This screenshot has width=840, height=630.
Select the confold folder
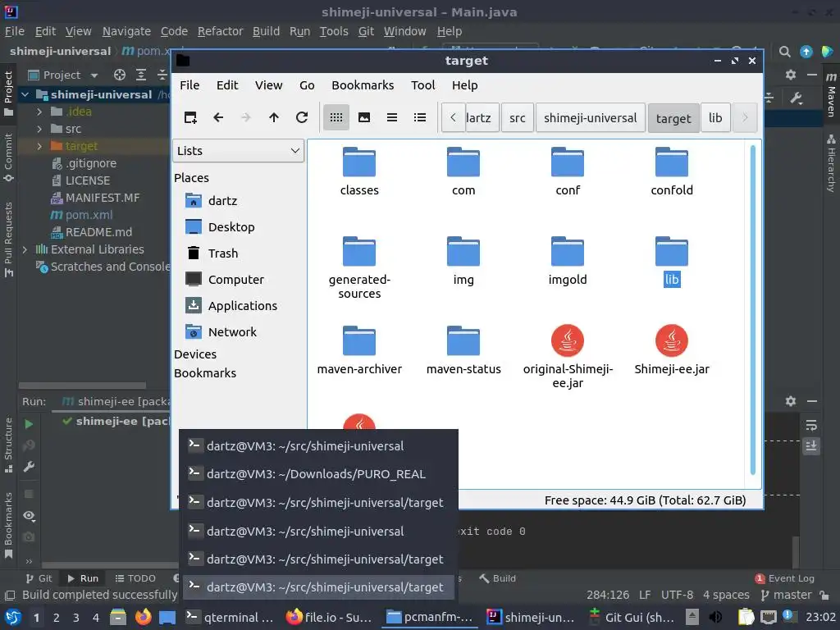pyautogui.click(x=672, y=172)
